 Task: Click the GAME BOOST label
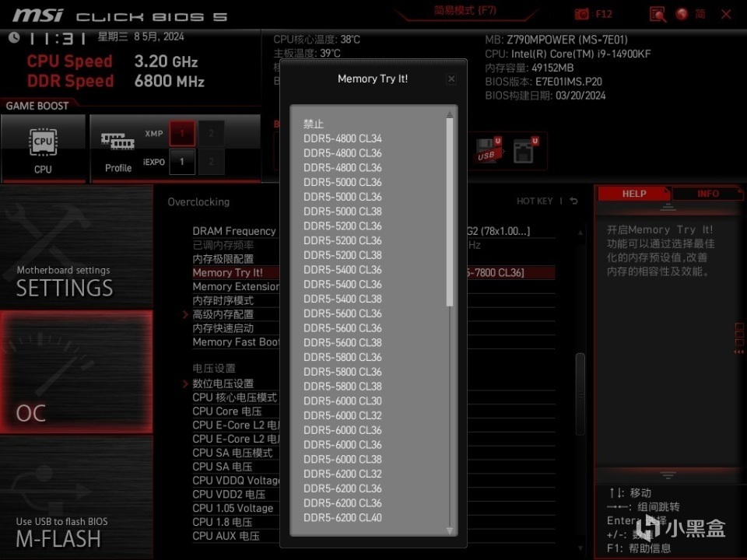pyautogui.click(x=37, y=106)
